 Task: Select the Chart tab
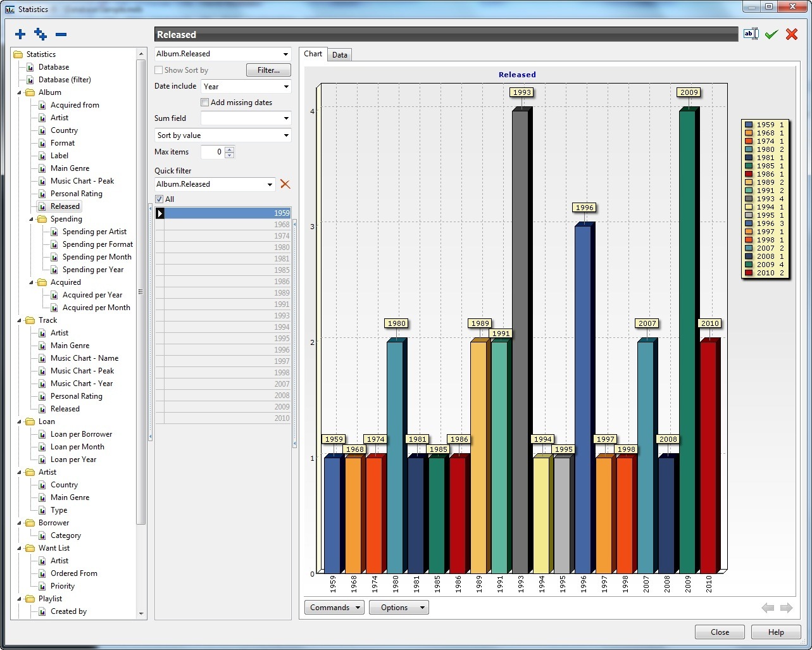pyautogui.click(x=313, y=54)
